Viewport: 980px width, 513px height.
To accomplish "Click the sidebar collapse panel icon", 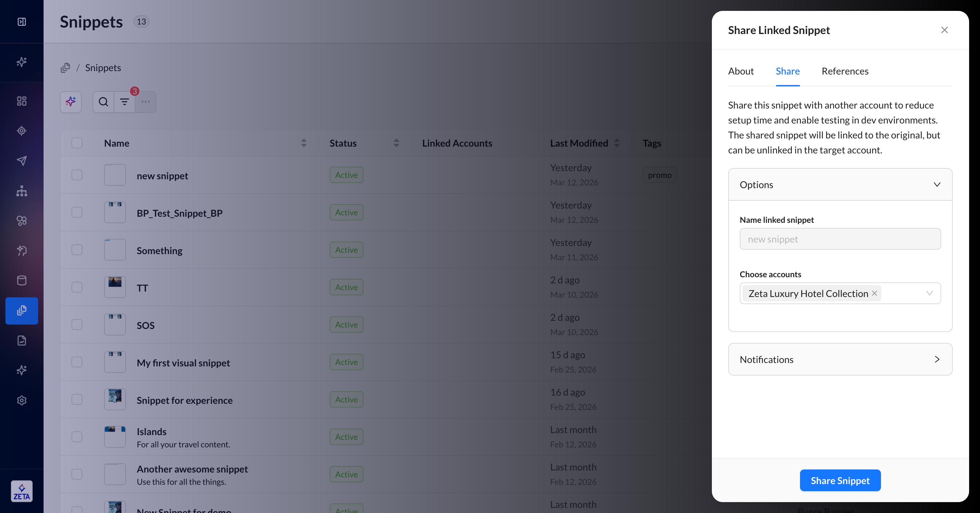I will click(x=22, y=22).
